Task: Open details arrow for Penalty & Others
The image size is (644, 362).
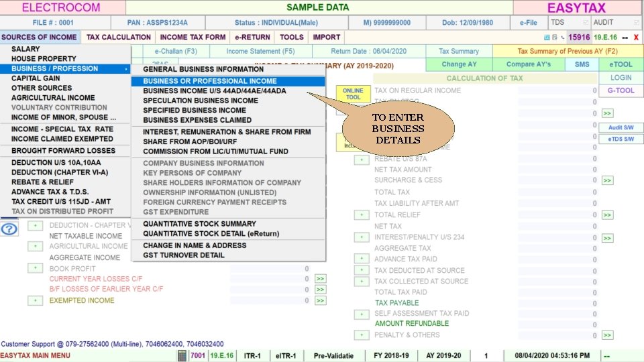Action: (x=608, y=335)
